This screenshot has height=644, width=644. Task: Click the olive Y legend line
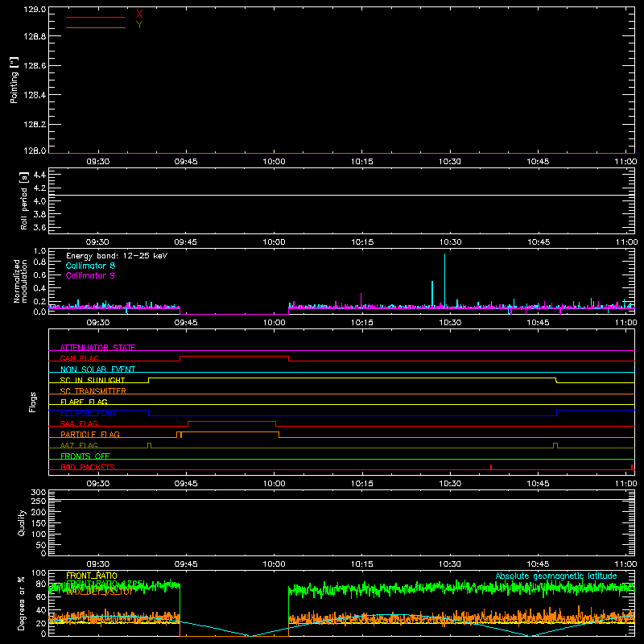pos(96,28)
